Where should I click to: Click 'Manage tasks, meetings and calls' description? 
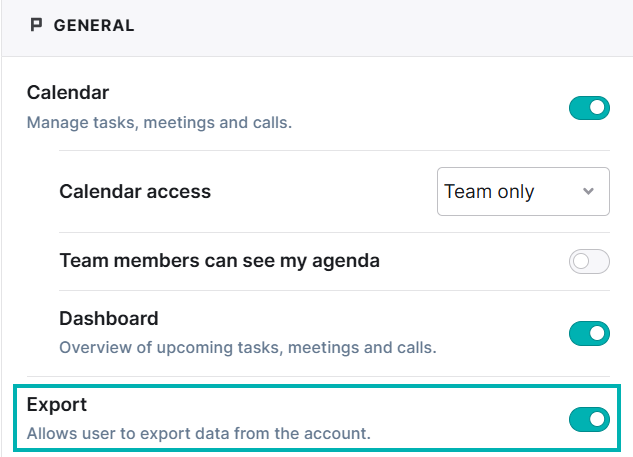pyautogui.click(x=159, y=123)
